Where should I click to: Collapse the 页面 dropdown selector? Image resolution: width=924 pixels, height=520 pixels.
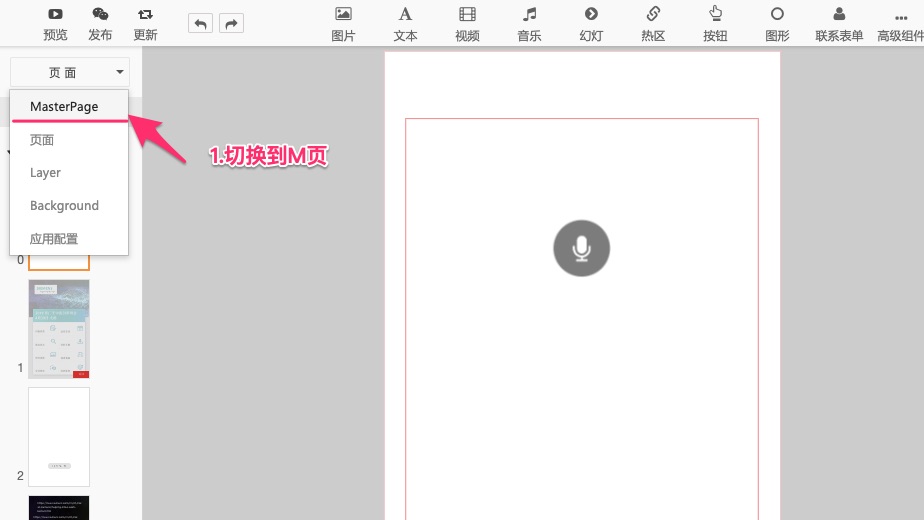(x=69, y=72)
